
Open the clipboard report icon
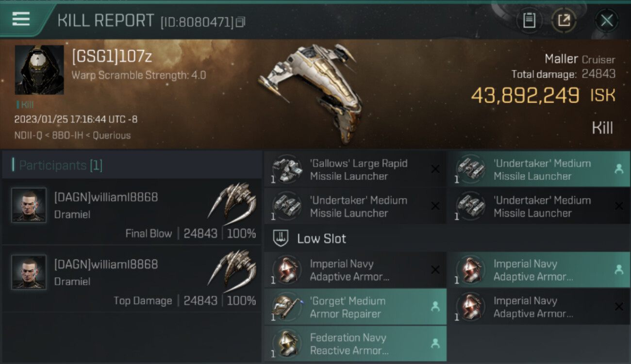point(529,20)
